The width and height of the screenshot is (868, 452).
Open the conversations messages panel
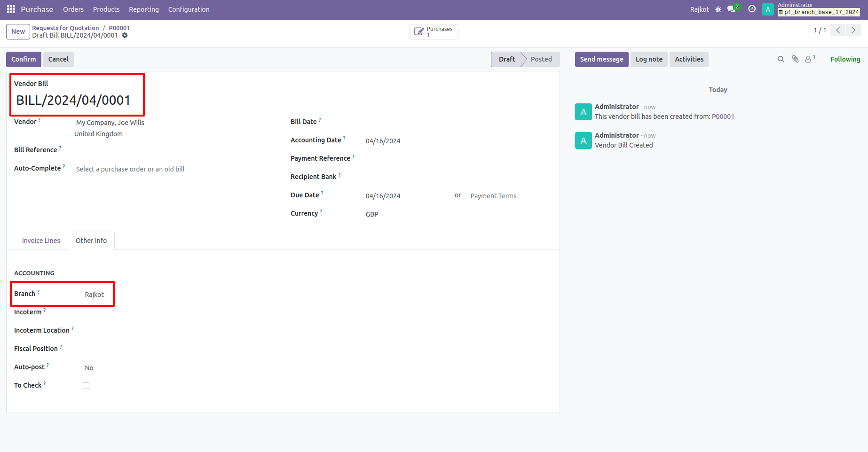[x=731, y=9]
